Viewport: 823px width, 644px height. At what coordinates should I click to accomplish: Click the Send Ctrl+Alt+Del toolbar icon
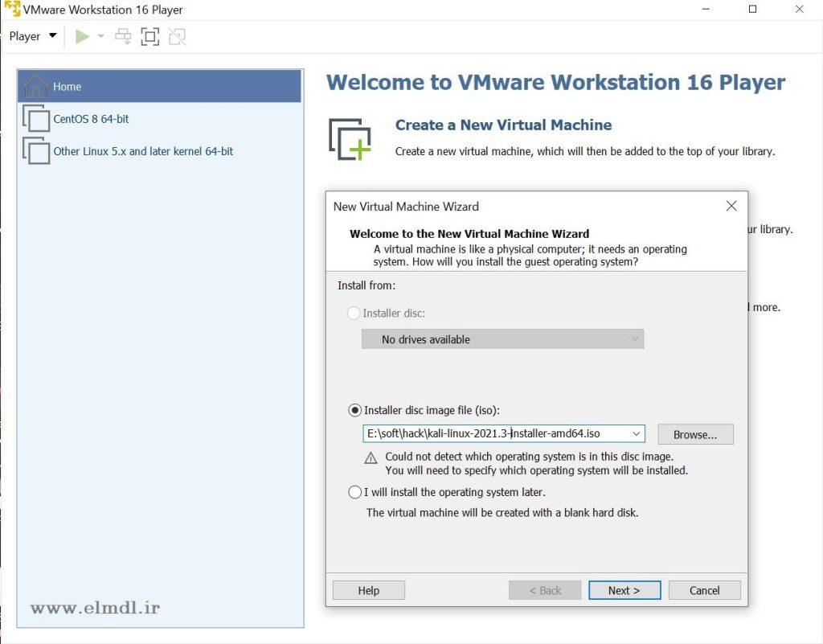[123, 36]
